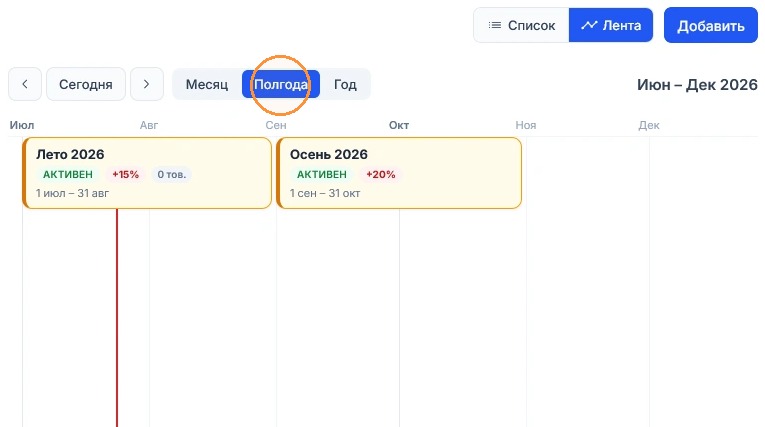The width and height of the screenshot is (765, 427).
Task: Switch to Лента timeline view
Action: 611,25
